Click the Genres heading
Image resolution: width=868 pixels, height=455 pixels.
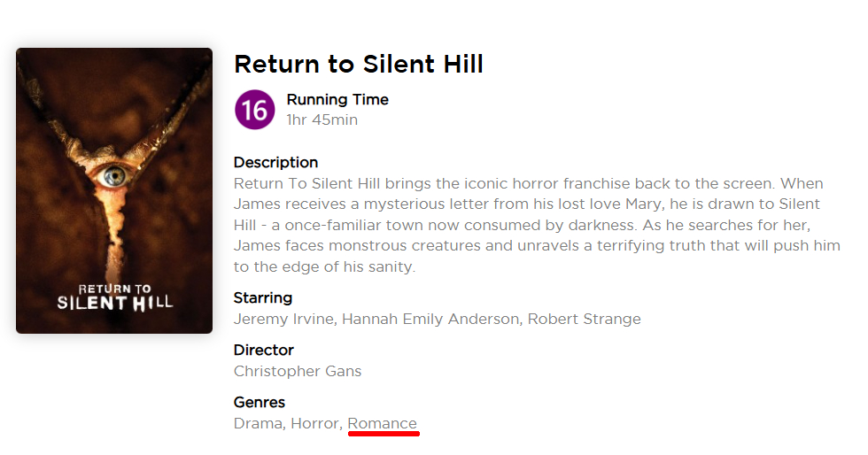[260, 402]
